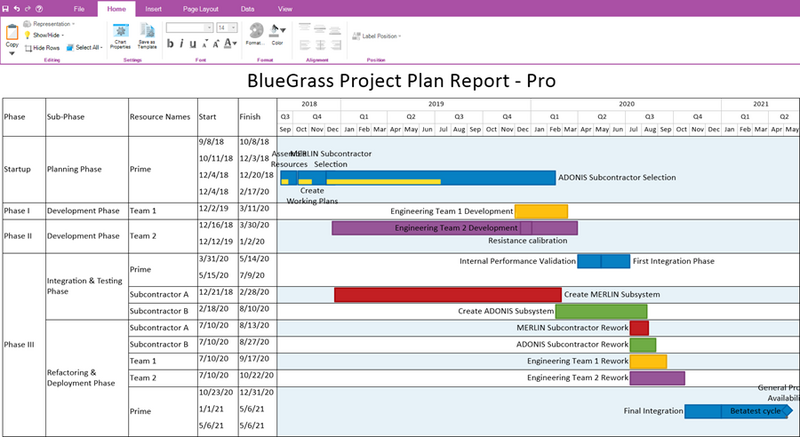Open the Select All dropdown

tap(84, 47)
